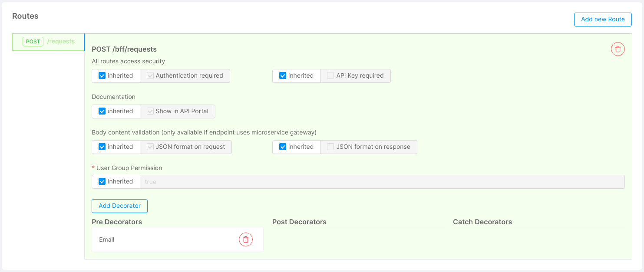644x272 pixels.
Task: Click the Post Decorators column header
Action: 299,222
